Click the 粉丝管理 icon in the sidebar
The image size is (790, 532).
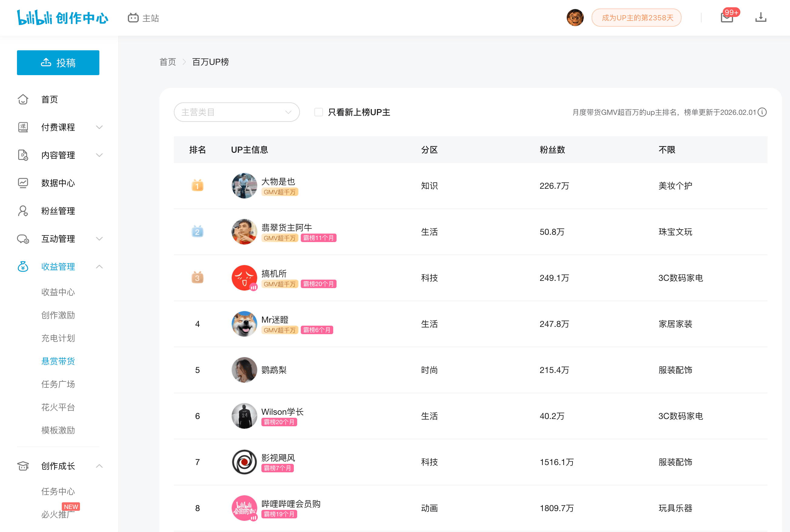tap(23, 211)
